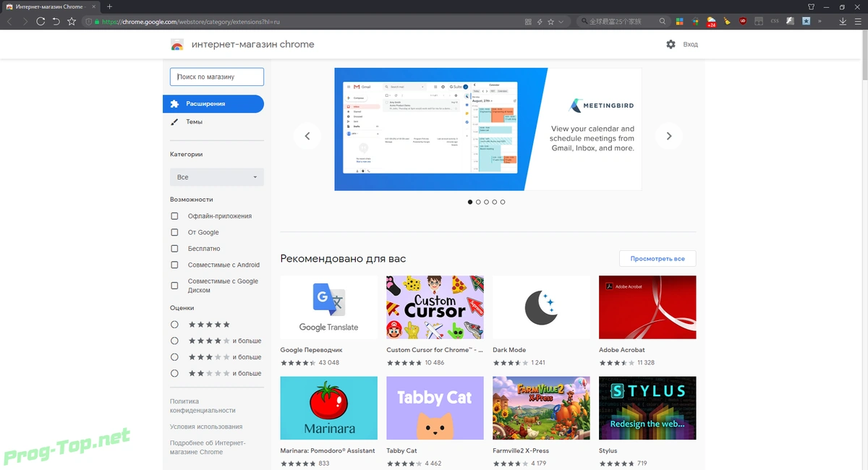Check the От Google filter

pyautogui.click(x=174, y=232)
